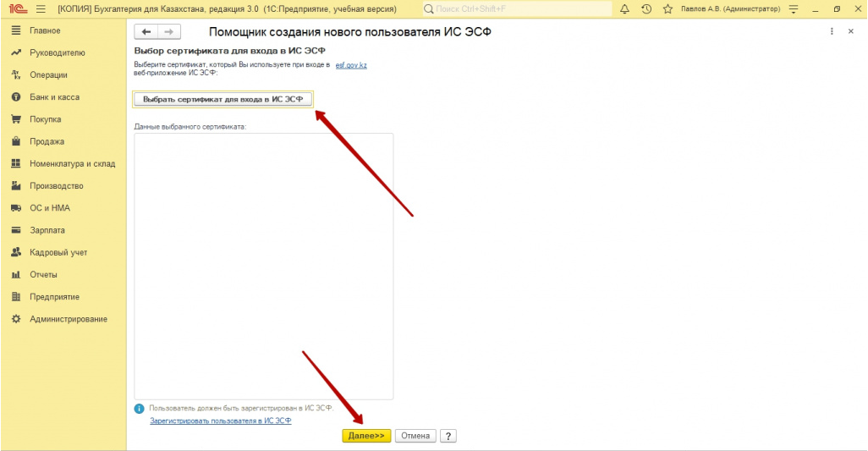Click the Банк и касса coin icon
The height and width of the screenshot is (451, 868).
point(16,96)
